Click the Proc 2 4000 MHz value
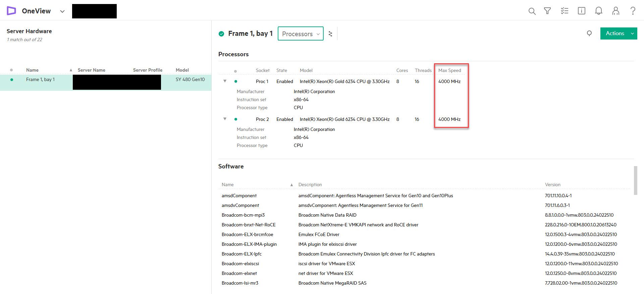The width and height of the screenshot is (644, 294). 449,119
